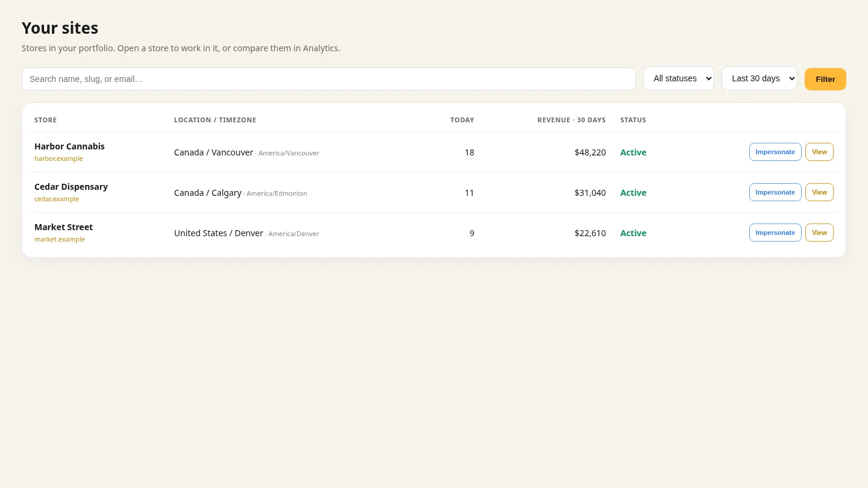This screenshot has height=488, width=868.
Task: Click the $48,220 revenue value
Action: tap(590, 152)
